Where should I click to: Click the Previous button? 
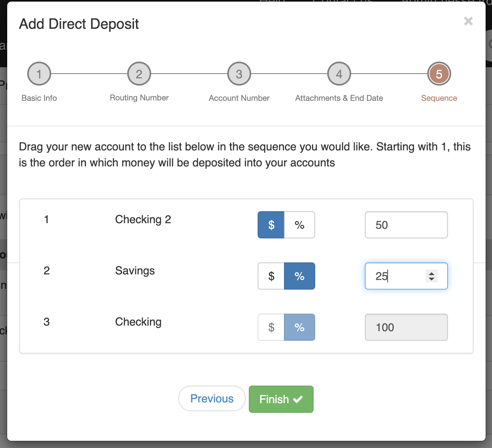pyautogui.click(x=212, y=398)
